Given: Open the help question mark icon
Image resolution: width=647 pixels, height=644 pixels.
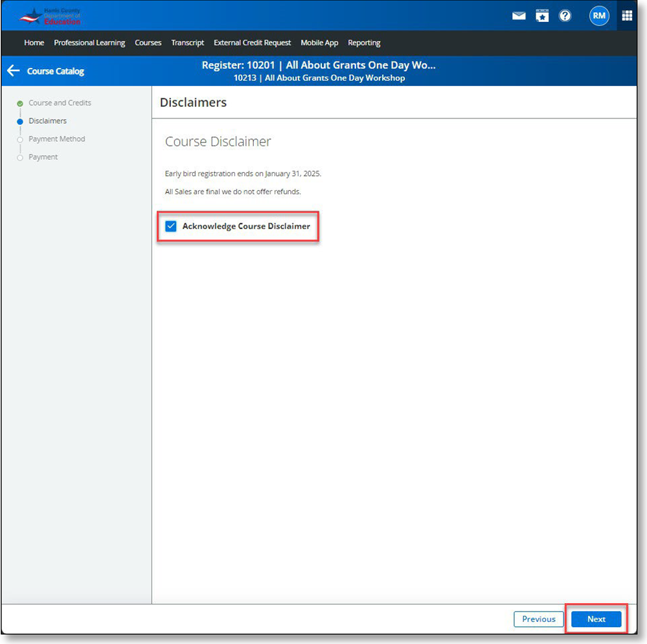Looking at the screenshot, I should (x=565, y=16).
